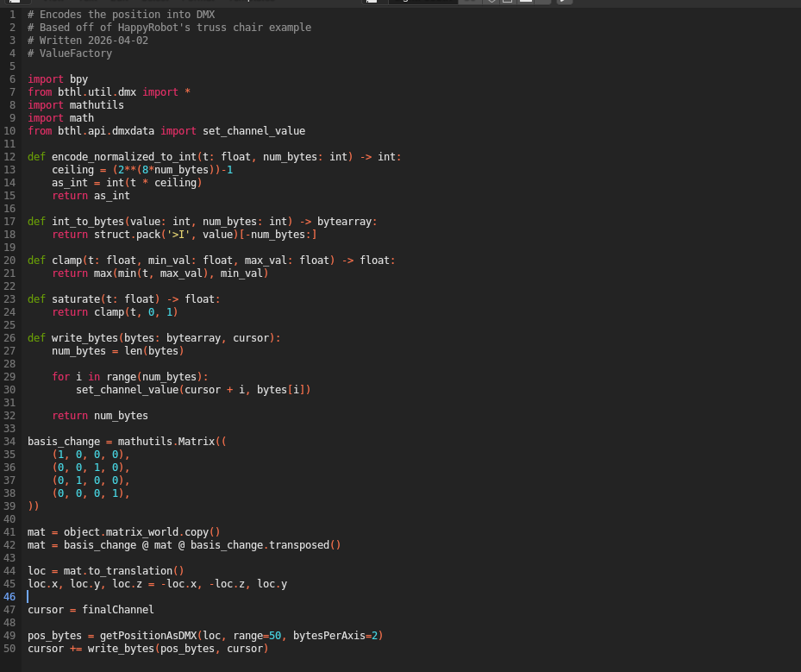Click the 'loc.x, loc.y, loc.z =' assignment line

click(x=157, y=584)
